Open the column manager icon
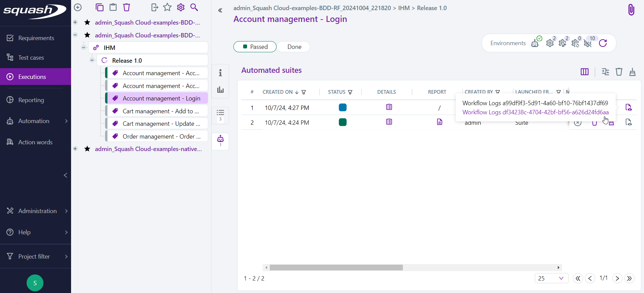644x293 pixels. [584, 72]
